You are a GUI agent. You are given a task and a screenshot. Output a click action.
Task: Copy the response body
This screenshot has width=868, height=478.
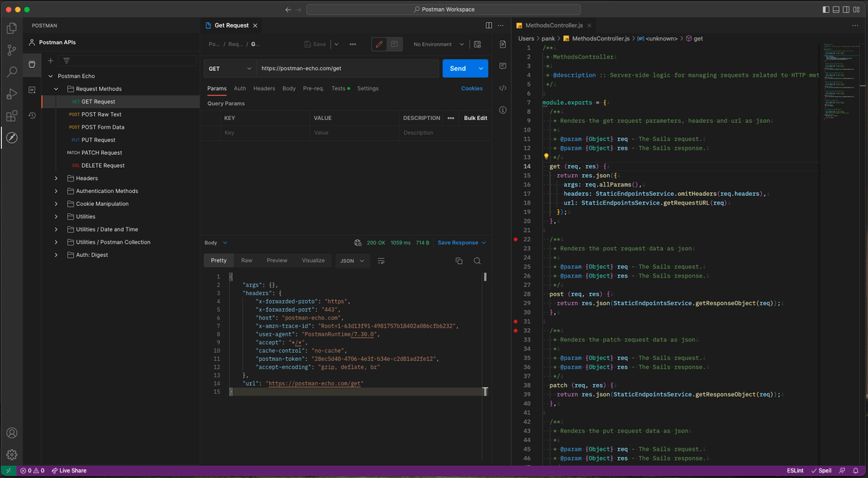click(x=459, y=261)
